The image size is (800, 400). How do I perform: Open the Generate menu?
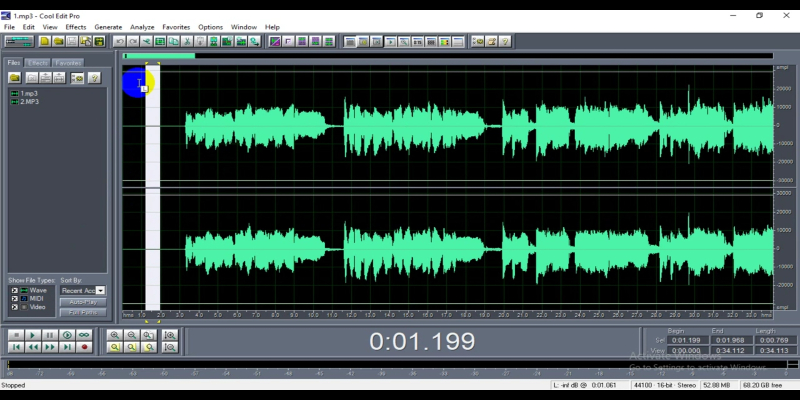[108, 27]
